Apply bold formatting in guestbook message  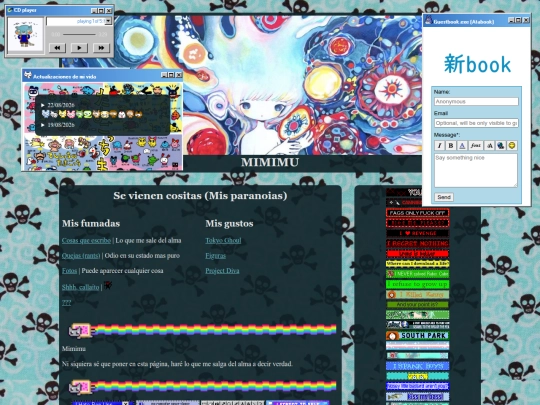pos(451,146)
